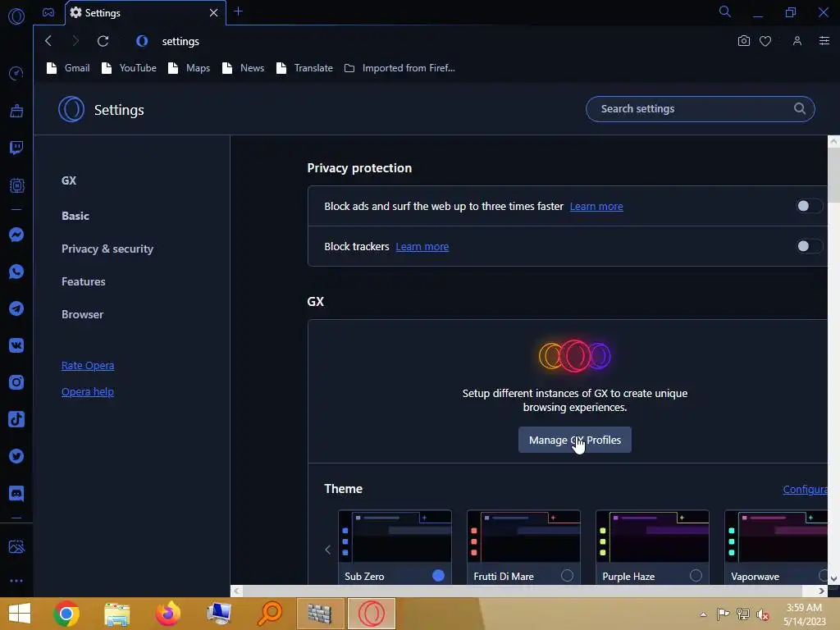840x630 pixels.
Task: Take a snapshot with the camera icon
Action: tap(743, 41)
